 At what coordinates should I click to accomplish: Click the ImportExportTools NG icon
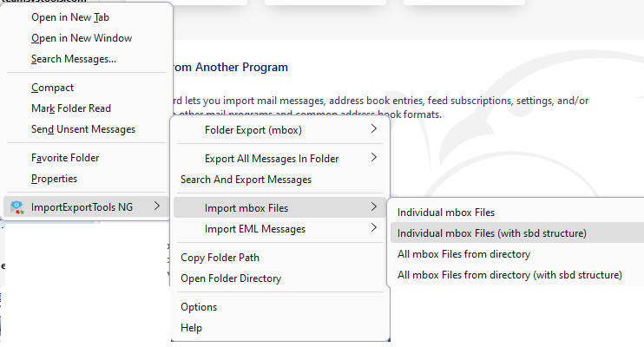click(x=16, y=207)
